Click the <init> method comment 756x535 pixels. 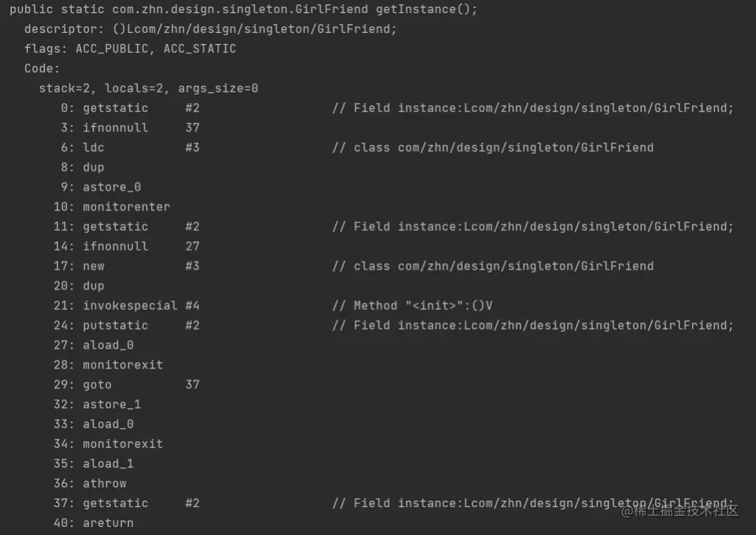(423, 306)
